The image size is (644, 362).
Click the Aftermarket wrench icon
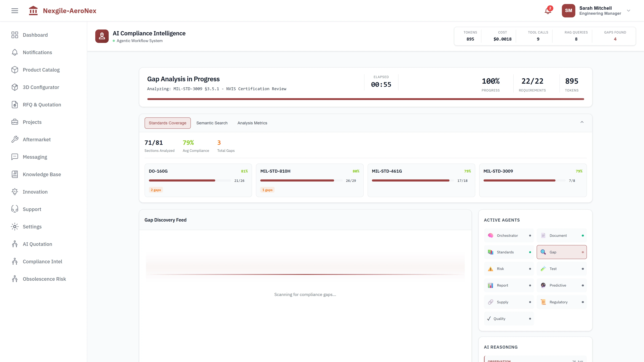pyautogui.click(x=15, y=139)
